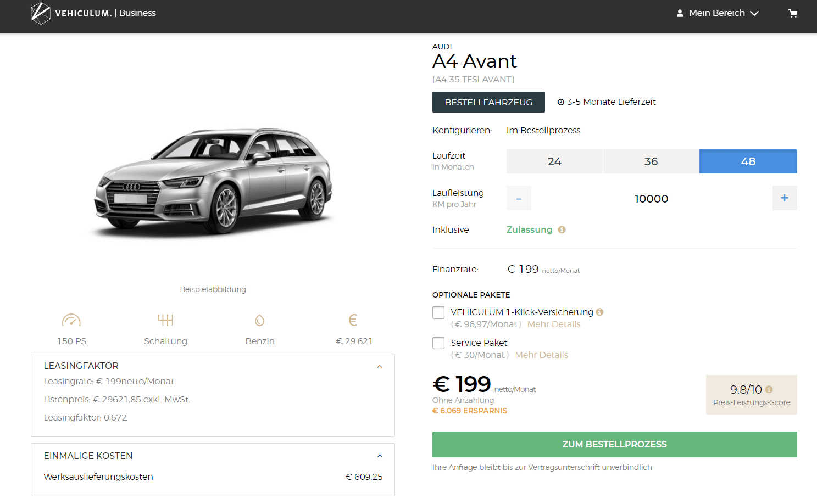Select 48 months Laufzeit
Image resolution: width=817 pixels, height=504 pixels.
click(748, 161)
